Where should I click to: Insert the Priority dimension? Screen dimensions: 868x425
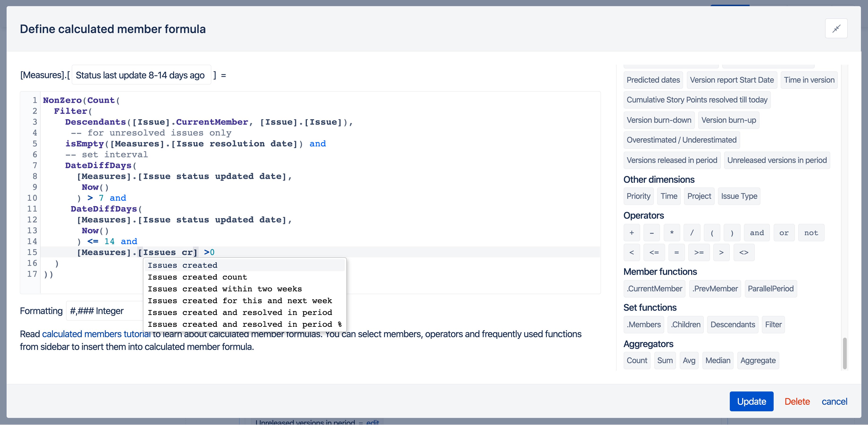(x=638, y=196)
